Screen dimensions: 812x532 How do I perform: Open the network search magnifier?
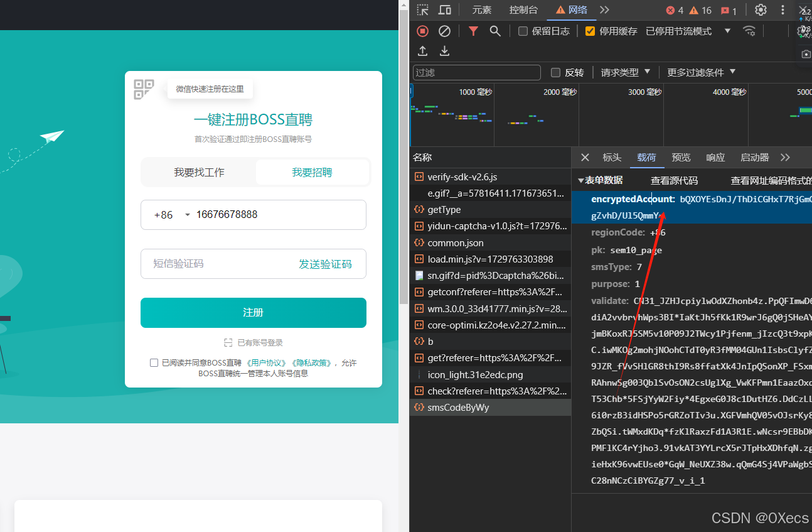495,31
